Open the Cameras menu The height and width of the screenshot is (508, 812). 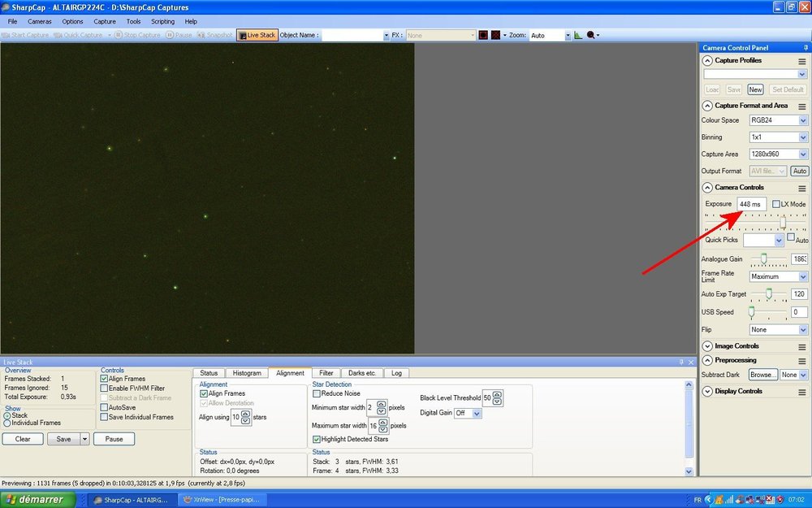[39, 22]
